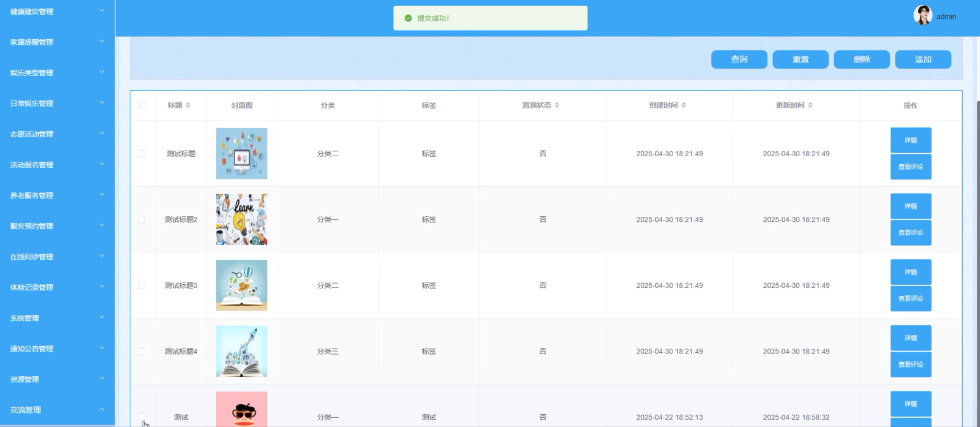Open cover image of 测试标题2 row
Screen dimensions: 980x427
pos(242,219)
